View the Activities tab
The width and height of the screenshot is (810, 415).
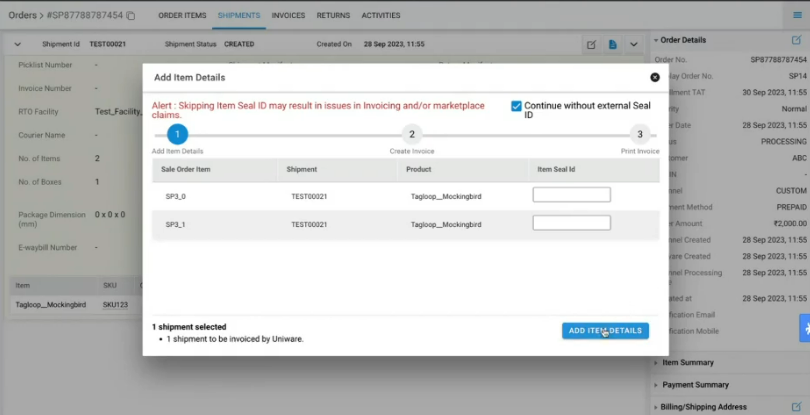(381, 16)
